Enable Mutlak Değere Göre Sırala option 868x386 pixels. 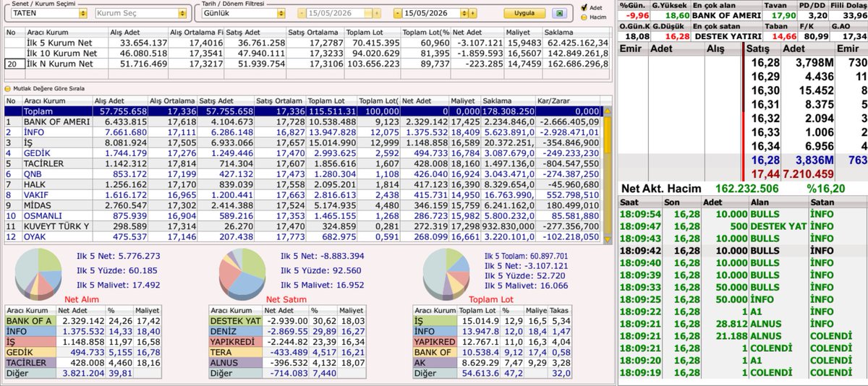pos(8,88)
